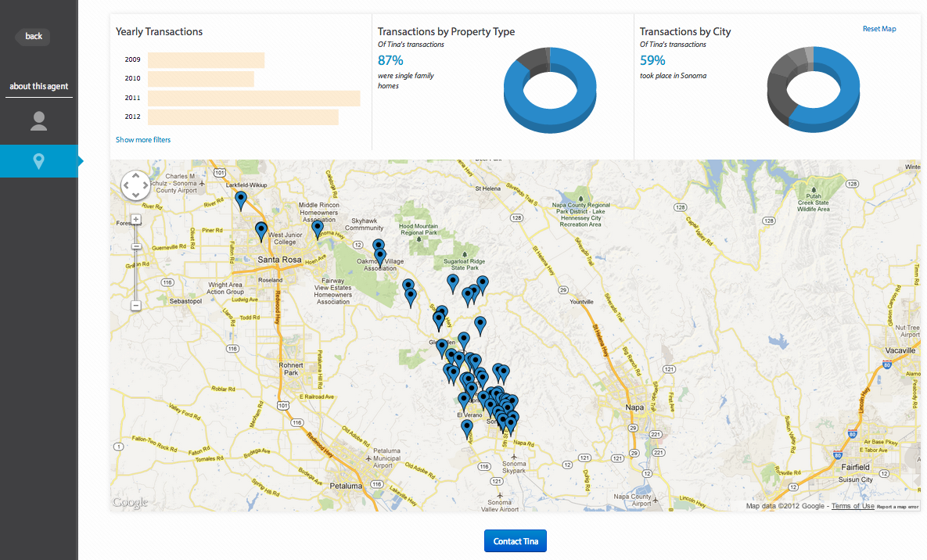Pan the map up with the arrow
The width and height of the screenshot is (927, 560).
pyautogui.click(x=135, y=178)
